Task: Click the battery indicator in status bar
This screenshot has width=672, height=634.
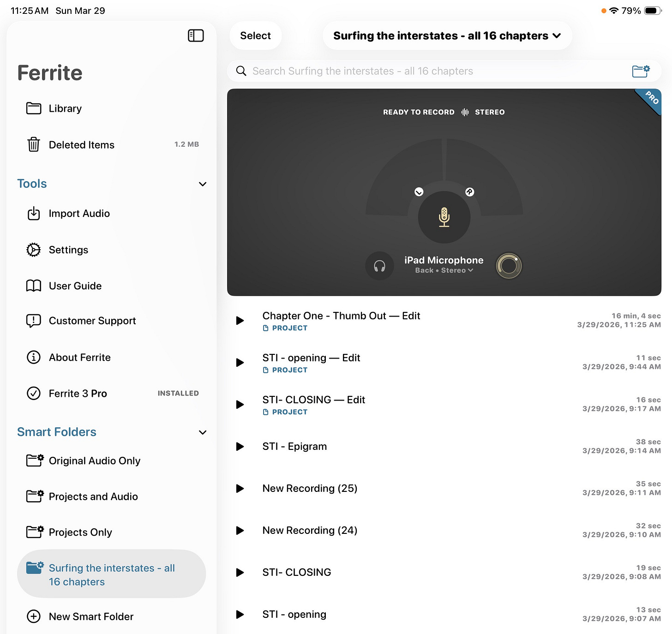Action: coord(653,11)
